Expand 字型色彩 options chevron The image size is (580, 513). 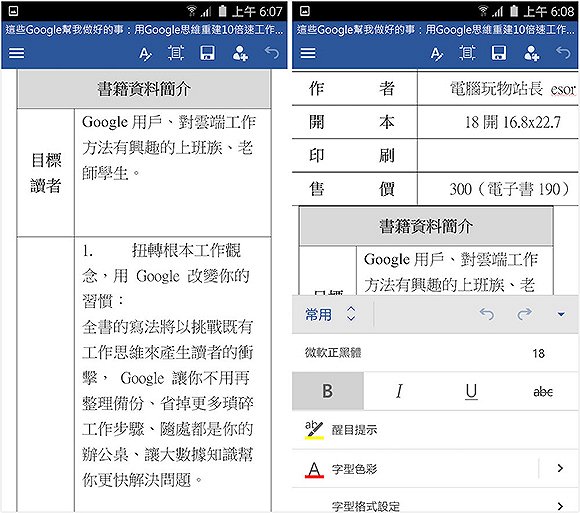(560, 468)
